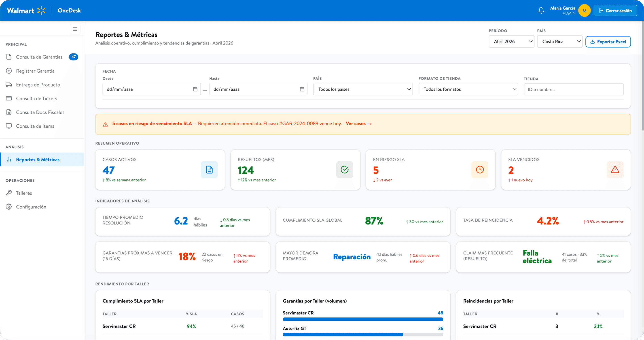Click the Consulta de Items monitor icon
The height and width of the screenshot is (340, 644).
[x=9, y=126]
